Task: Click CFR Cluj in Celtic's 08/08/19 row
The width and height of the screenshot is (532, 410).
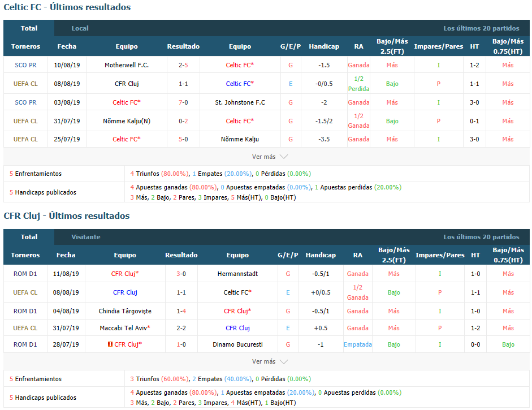Action: 127,84
